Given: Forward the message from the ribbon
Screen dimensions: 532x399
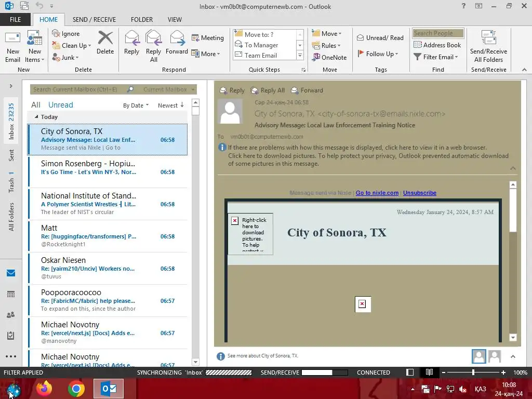Looking at the screenshot, I should 177,43.
